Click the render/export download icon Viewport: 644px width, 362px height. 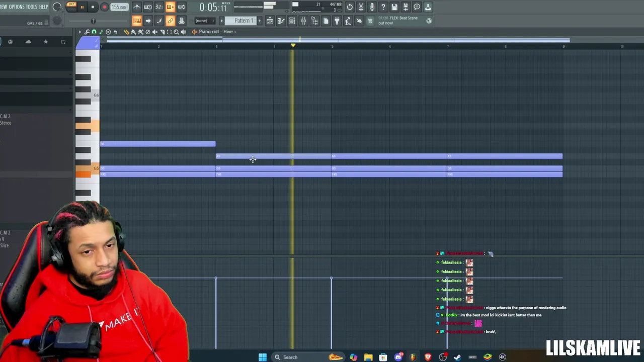pyautogui.click(x=428, y=7)
